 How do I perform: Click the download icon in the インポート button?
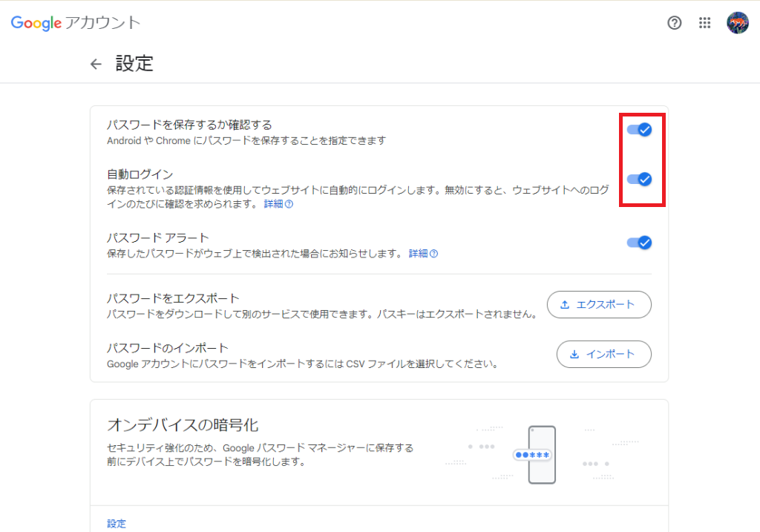coord(574,354)
